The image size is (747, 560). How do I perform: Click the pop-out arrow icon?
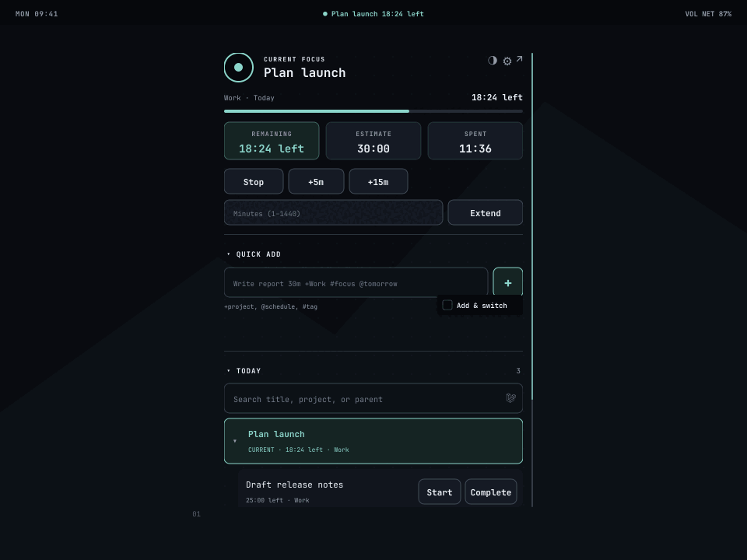coord(519,59)
